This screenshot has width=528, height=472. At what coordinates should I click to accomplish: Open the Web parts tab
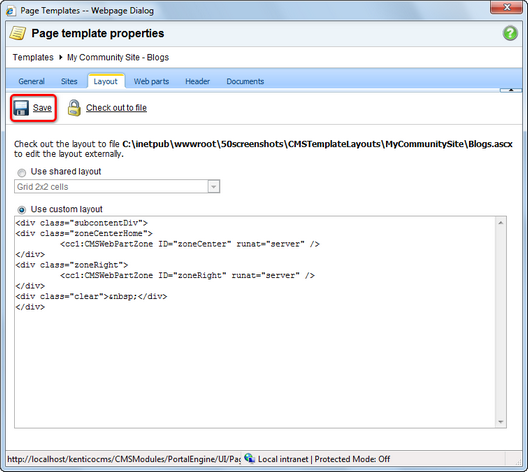click(x=151, y=81)
